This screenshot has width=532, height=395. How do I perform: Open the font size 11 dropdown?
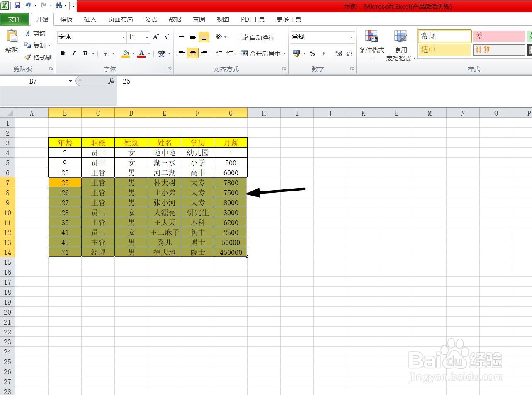coord(147,37)
